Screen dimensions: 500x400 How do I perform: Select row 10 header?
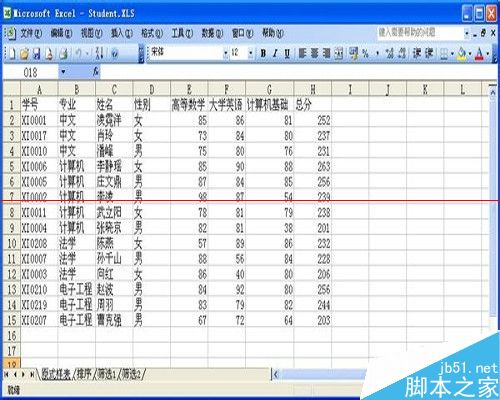coord(12,243)
